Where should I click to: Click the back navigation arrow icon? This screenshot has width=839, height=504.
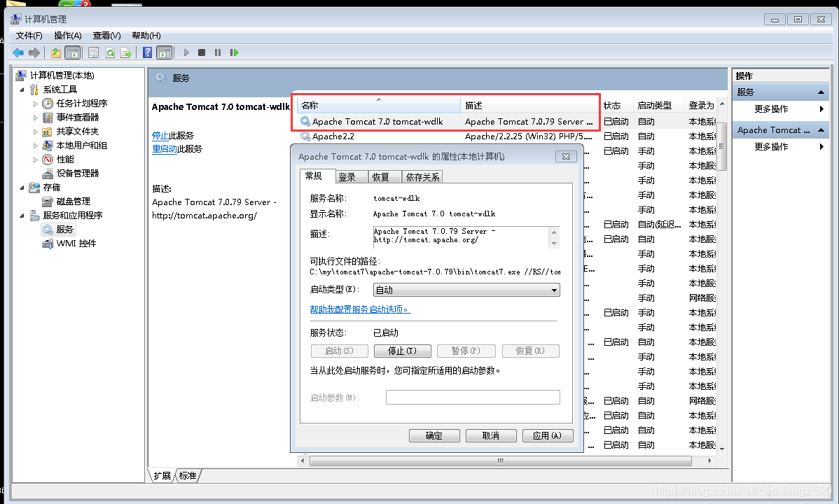(x=18, y=52)
